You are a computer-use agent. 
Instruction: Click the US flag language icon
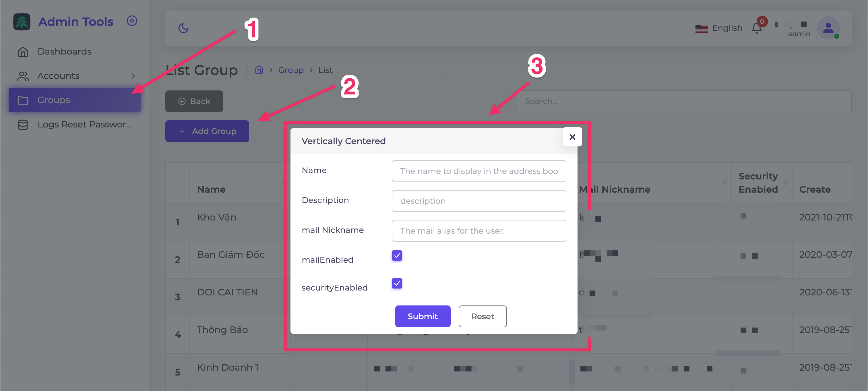(x=702, y=28)
